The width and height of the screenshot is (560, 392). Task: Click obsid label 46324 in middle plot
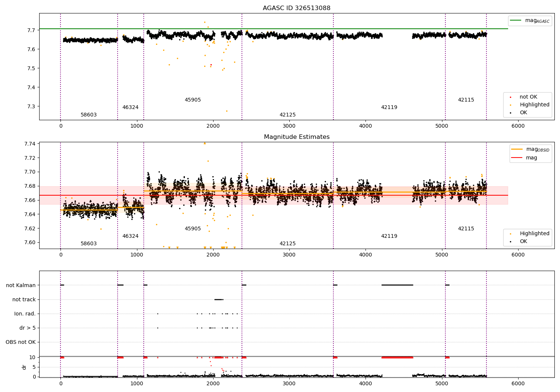coord(130,236)
